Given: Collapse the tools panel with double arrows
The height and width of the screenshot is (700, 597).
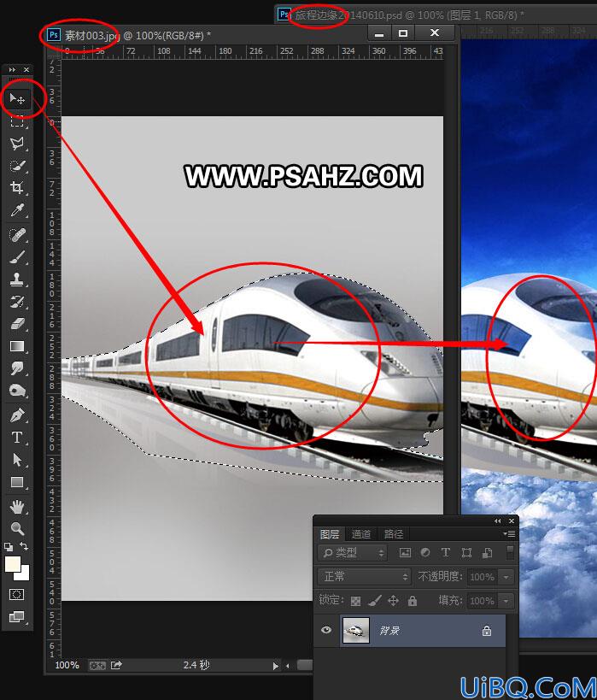Looking at the screenshot, I should tap(12, 69).
